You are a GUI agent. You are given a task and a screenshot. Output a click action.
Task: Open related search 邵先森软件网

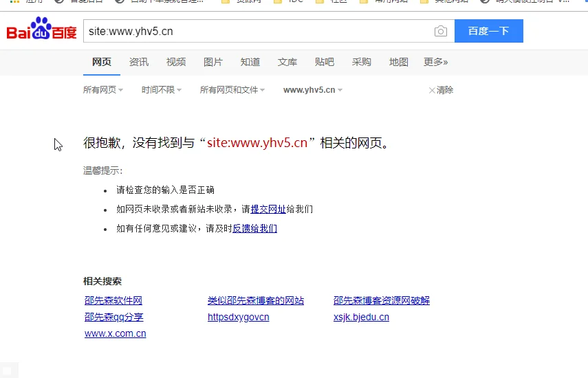pos(113,300)
